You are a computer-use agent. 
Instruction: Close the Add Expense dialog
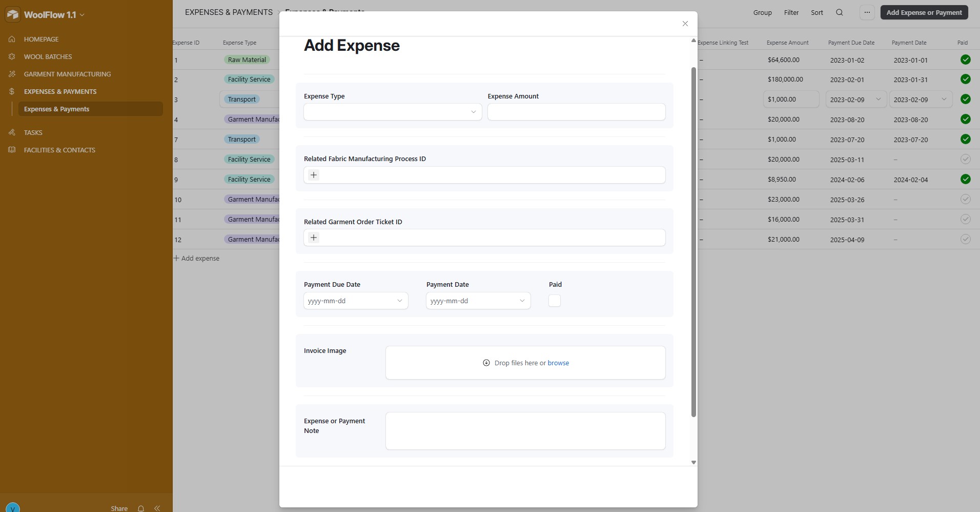(685, 24)
